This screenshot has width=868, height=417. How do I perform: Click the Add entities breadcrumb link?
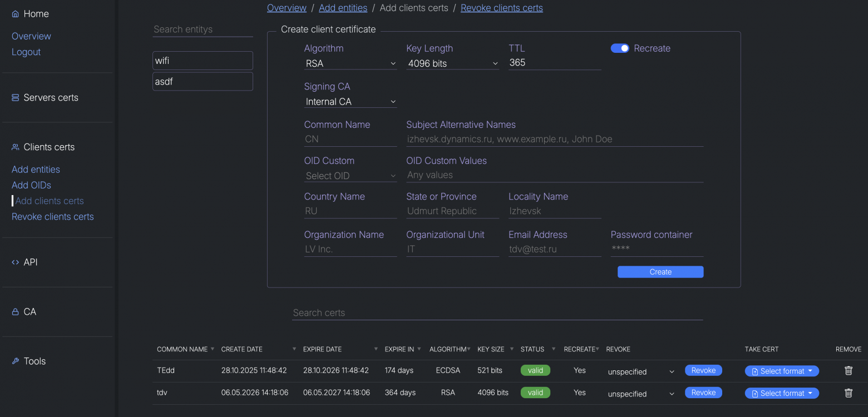[343, 8]
